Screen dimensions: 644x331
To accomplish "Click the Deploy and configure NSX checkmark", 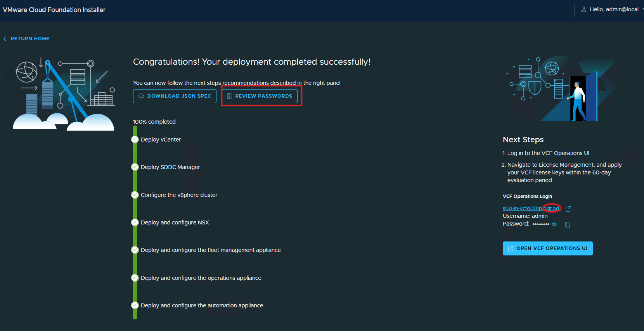I will (x=135, y=222).
